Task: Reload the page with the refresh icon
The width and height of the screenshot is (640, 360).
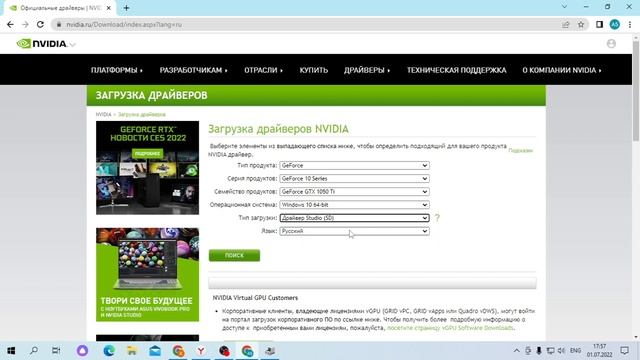Action: pyautogui.click(x=40, y=24)
